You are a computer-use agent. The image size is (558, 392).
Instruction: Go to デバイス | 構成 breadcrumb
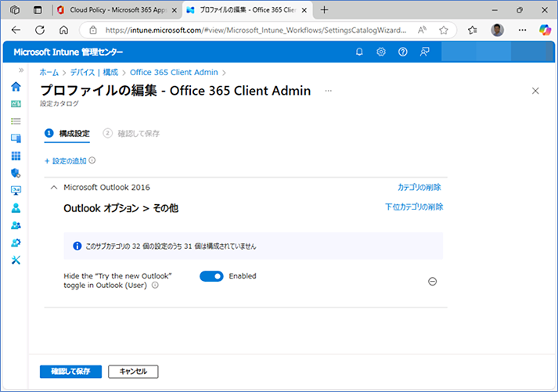coord(94,72)
